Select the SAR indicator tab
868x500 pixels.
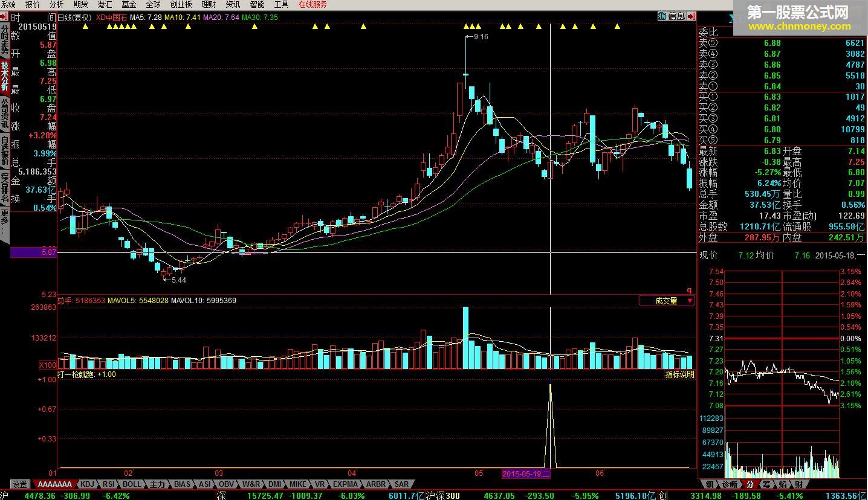(401, 484)
